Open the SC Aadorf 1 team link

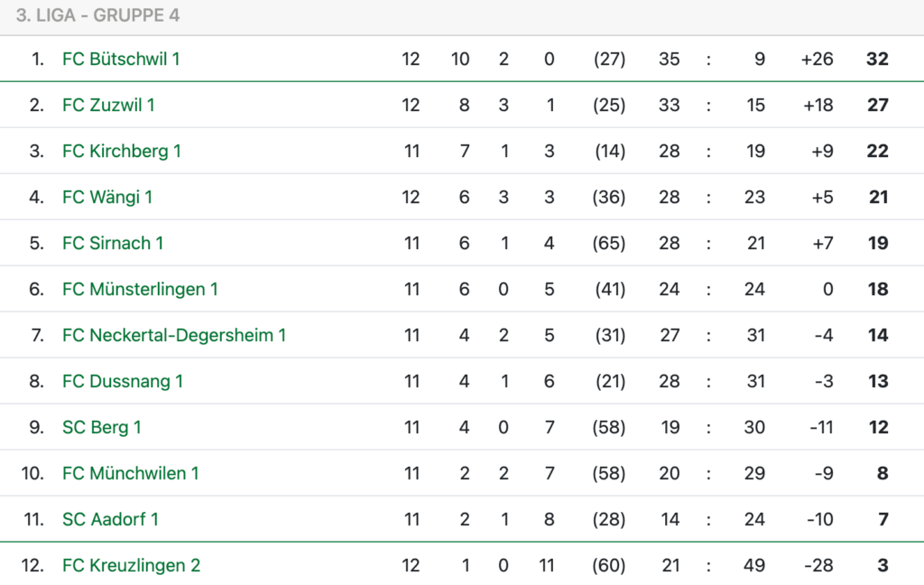pyautogui.click(x=110, y=519)
